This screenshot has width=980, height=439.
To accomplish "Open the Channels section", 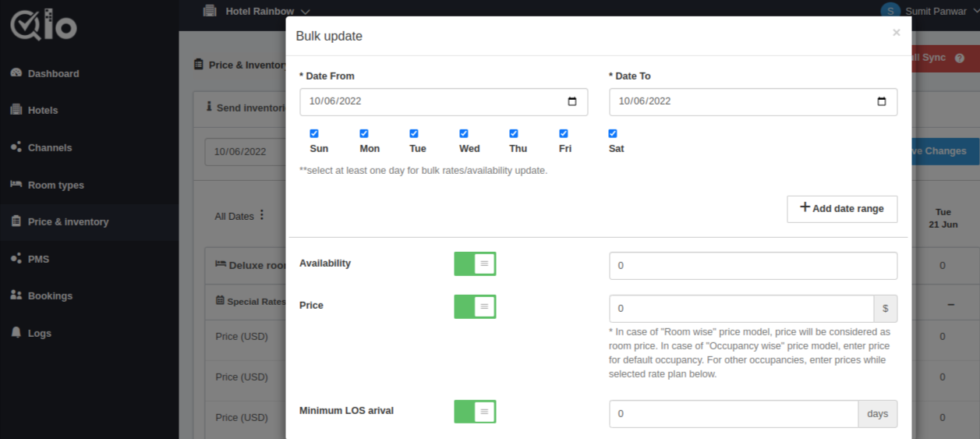I will click(89, 147).
